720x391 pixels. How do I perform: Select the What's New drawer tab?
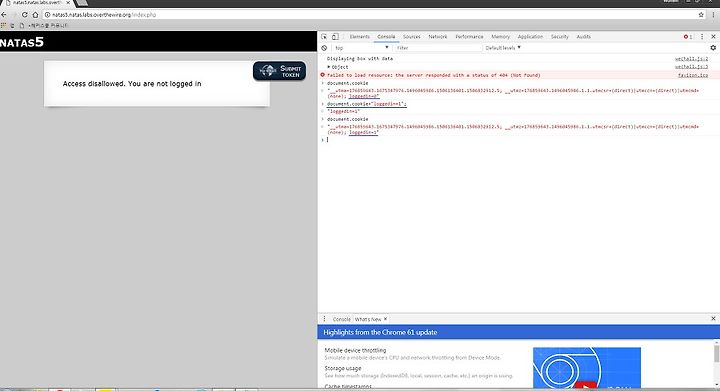(368, 319)
